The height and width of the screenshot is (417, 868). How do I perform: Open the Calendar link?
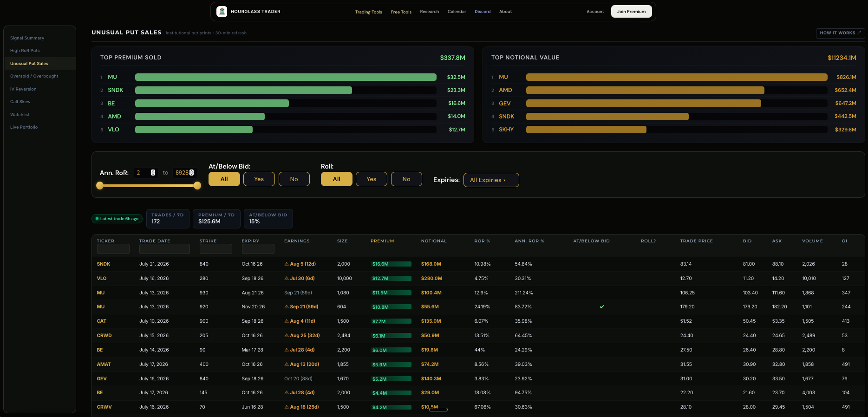pos(457,12)
